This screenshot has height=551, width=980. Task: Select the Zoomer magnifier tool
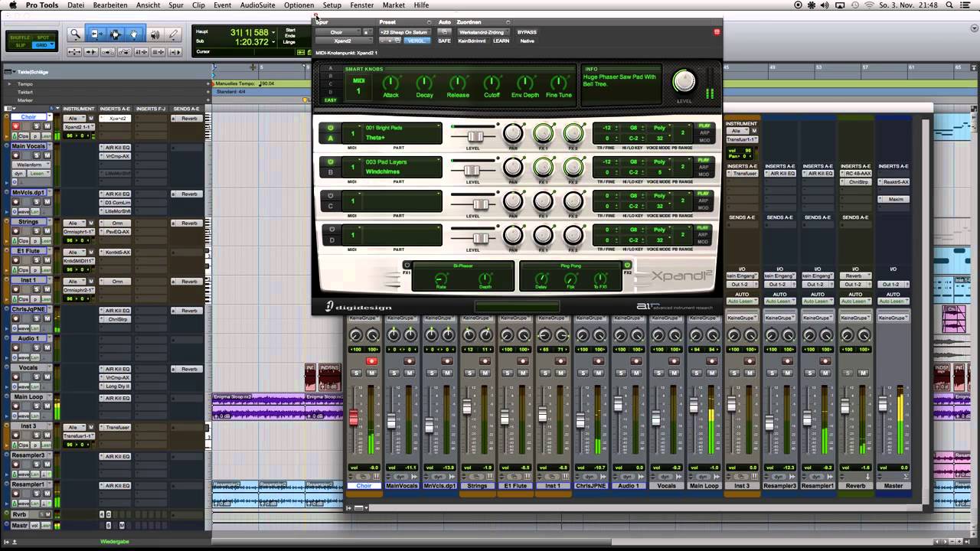(75, 34)
